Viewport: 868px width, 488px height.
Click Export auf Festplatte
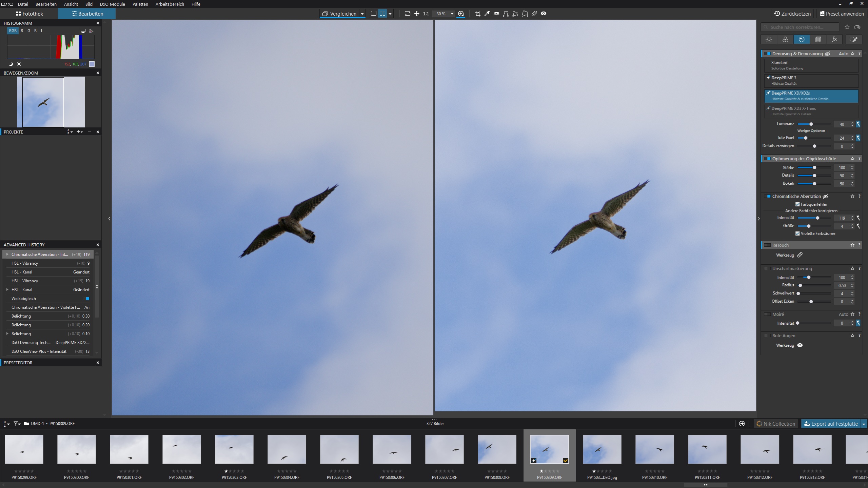coord(831,424)
